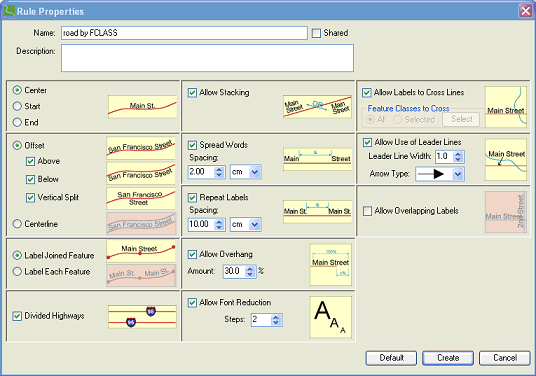
Task: Click in the Name text field
Action: point(184,33)
